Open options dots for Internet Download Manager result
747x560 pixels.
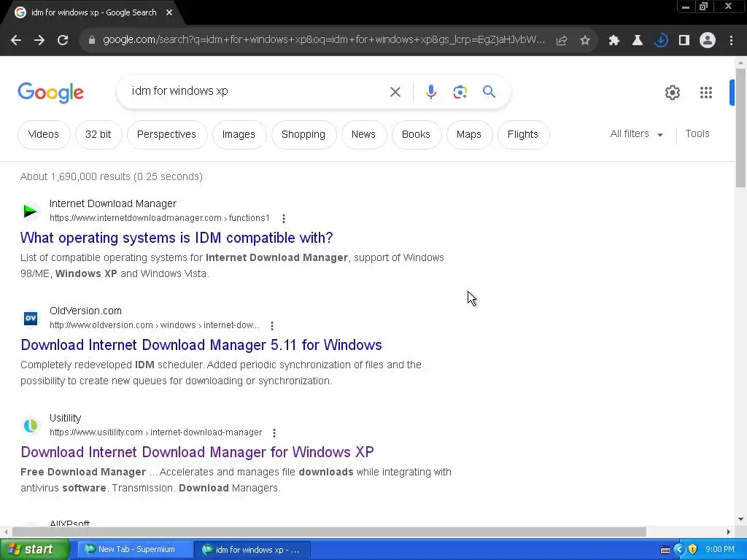coord(284,219)
